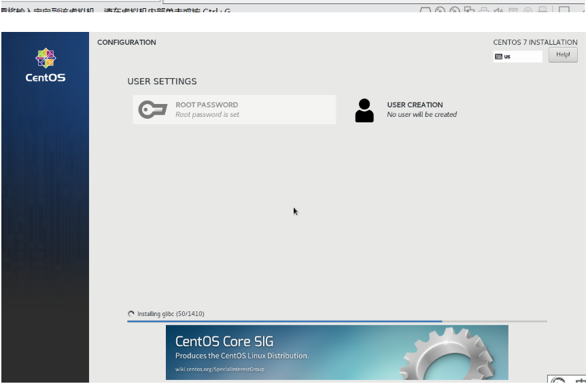Open wiki.centos.org/SpecialInterestGroup link text
Viewport: 588px width, 384px height.
pyautogui.click(x=220, y=369)
